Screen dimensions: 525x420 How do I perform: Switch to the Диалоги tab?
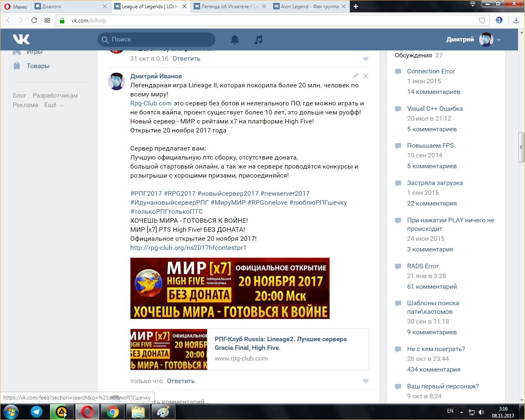[x=68, y=6]
